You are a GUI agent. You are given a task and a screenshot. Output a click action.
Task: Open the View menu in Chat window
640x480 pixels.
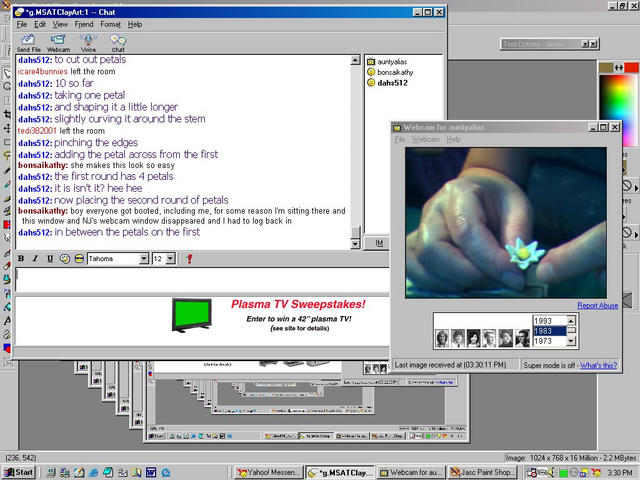click(x=60, y=24)
